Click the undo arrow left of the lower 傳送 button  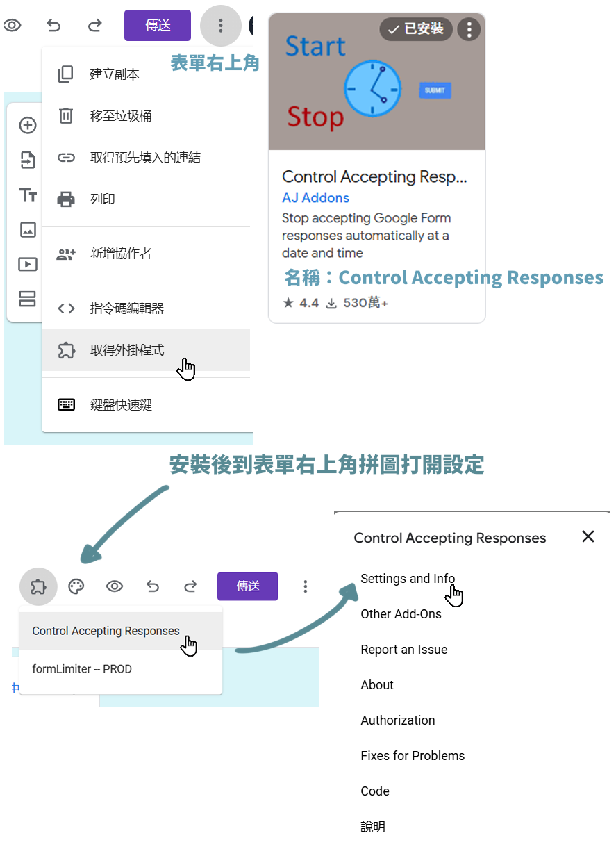[x=153, y=587]
